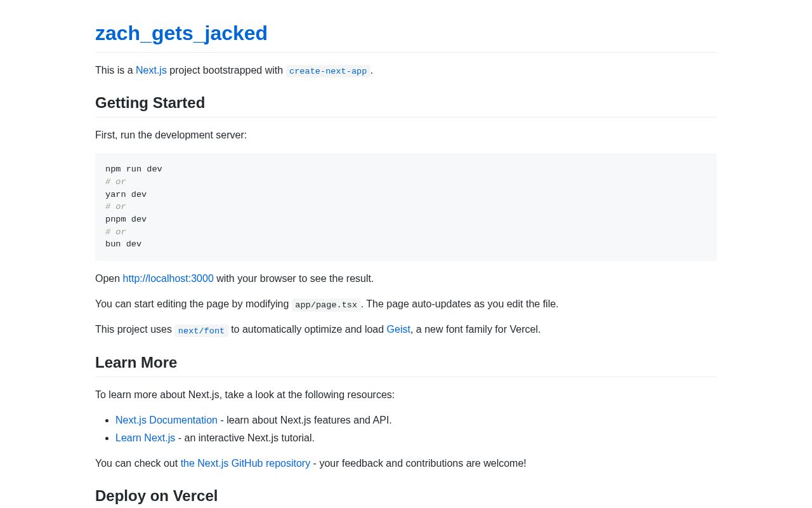This screenshot has height=508, width=812.
Task: Click the Learn More heading
Action: [136, 363]
